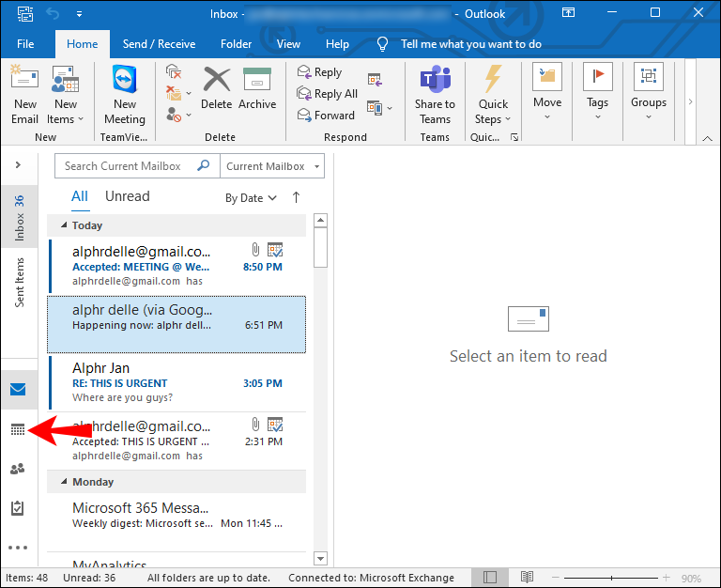Switch to Send / Receive tab

click(159, 44)
